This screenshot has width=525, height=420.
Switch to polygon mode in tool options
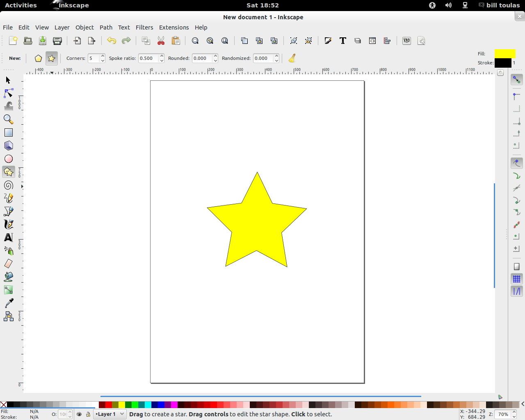(38, 58)
